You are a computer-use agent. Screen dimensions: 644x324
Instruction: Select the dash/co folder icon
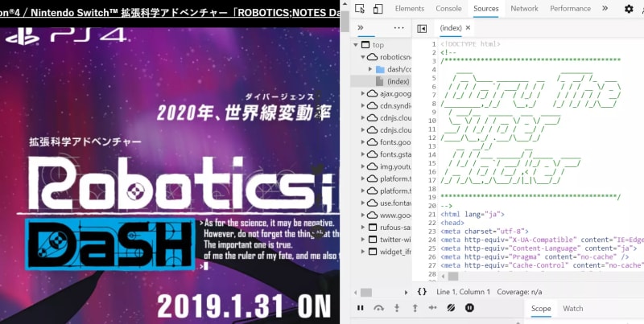[x=380, y=69]
